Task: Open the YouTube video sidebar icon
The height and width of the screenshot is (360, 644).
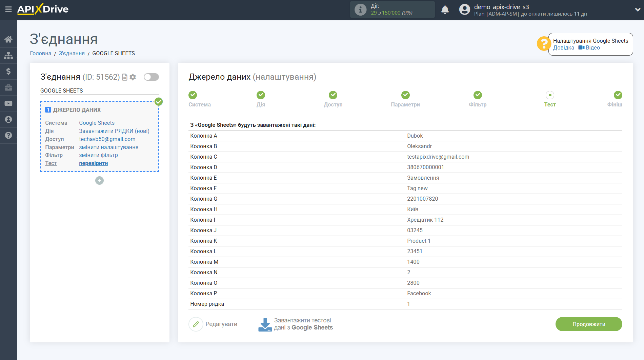Action: pyautogui.click(x=8, y=103)
